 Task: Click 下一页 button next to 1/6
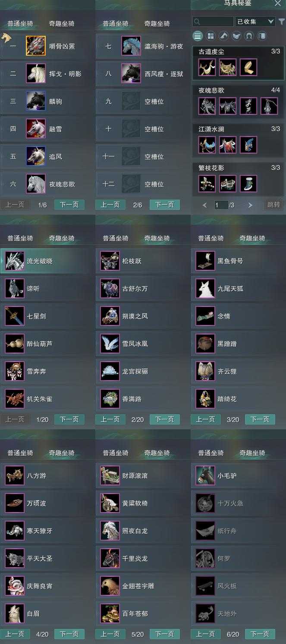69,205
